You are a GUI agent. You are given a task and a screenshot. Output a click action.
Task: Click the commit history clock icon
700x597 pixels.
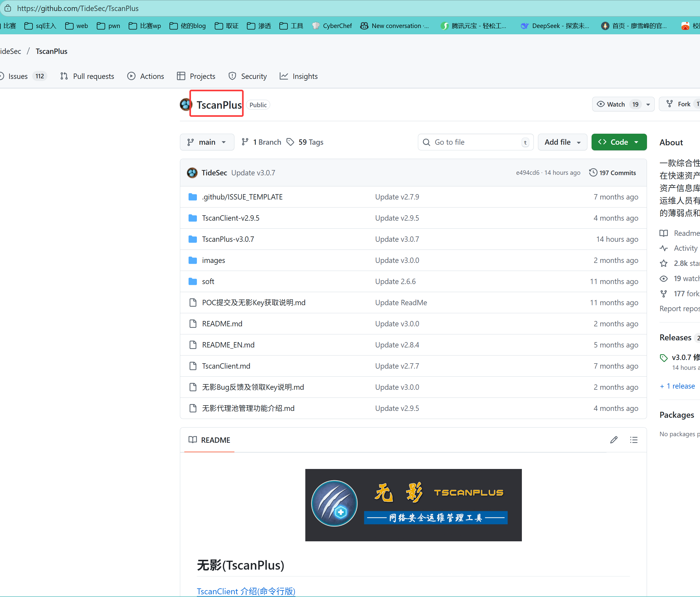pyautogui.click(x=593, y=172)
